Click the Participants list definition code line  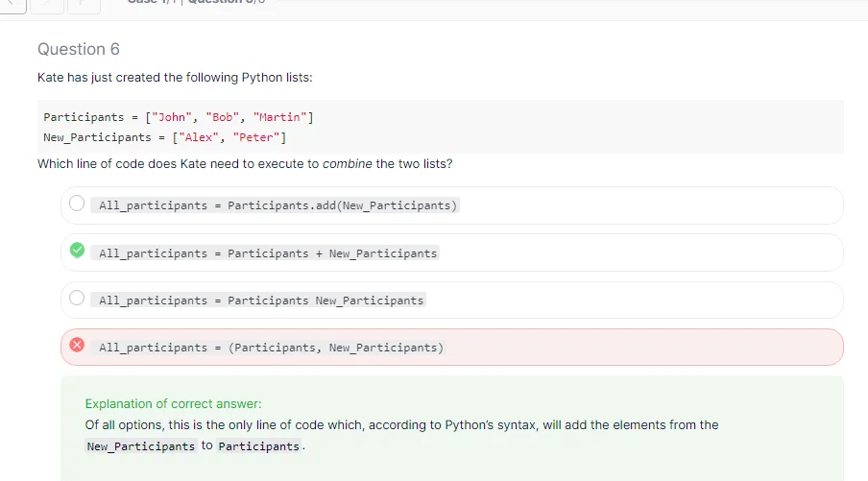tap(179, 117)
